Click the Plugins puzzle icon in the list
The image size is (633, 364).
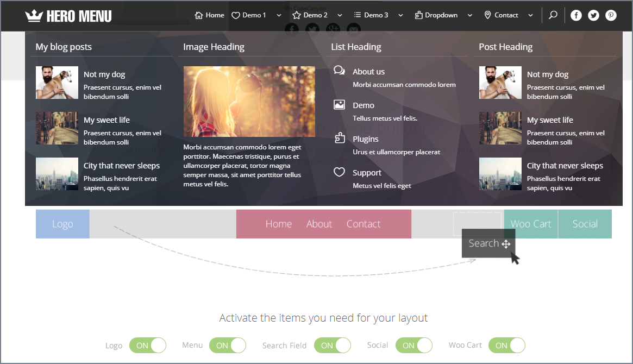click(x=340, y=138)
